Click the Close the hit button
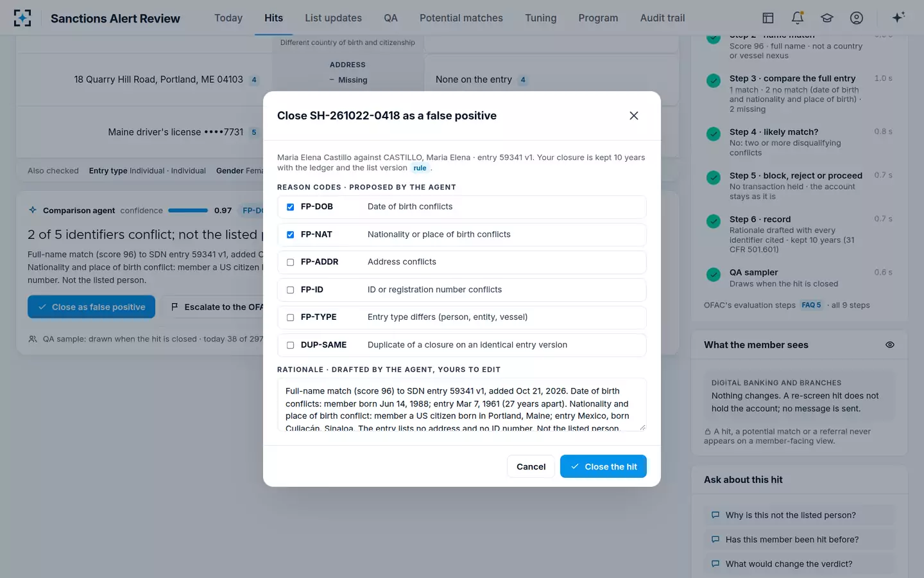The image size is (924, 578). (603, 466)
